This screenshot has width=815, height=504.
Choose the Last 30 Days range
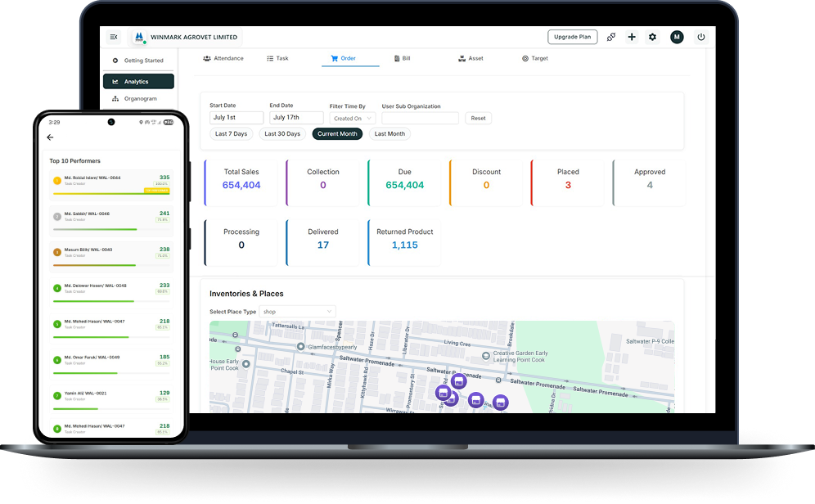[x=282, y=134]
